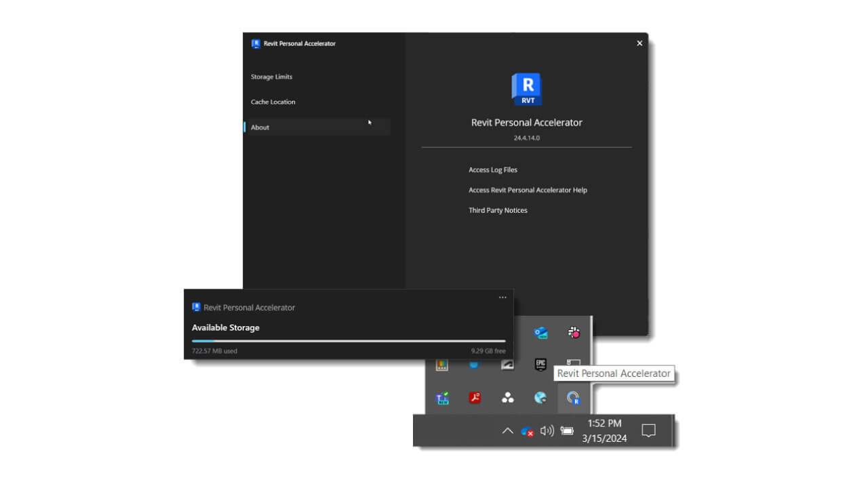Click the Revit icon in the storage popup header
The image size is (868, 488).
click(x=196, y=307)
